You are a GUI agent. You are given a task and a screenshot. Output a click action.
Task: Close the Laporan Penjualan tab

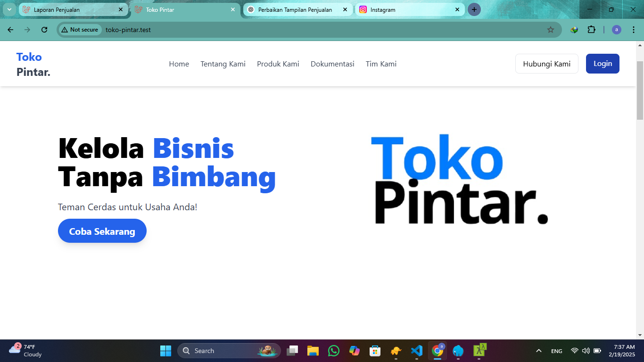coord(121,9)
